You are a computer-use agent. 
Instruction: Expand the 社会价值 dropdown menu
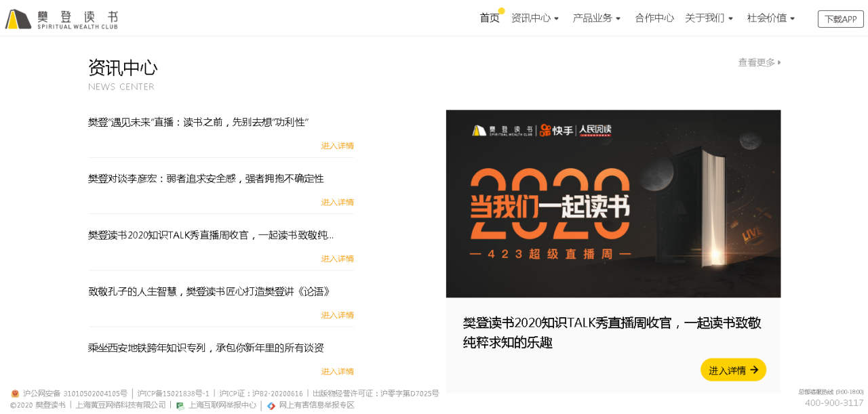click(x=771, y=18)
